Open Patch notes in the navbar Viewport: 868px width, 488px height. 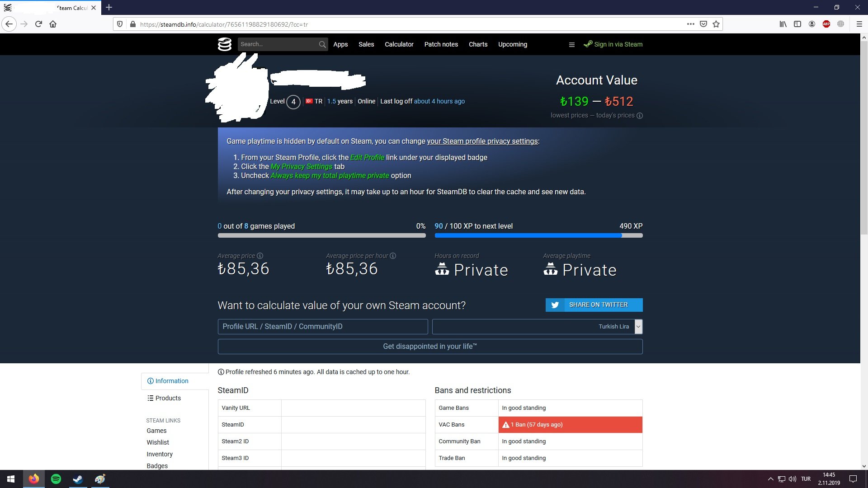click(x=441, y=44)
